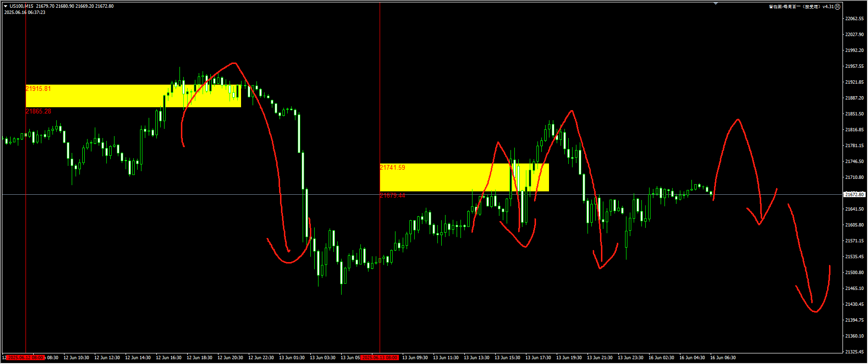This screenshot has width=868, height=364.
Task: Click the chart shift triangle marker
Action: 715,3
